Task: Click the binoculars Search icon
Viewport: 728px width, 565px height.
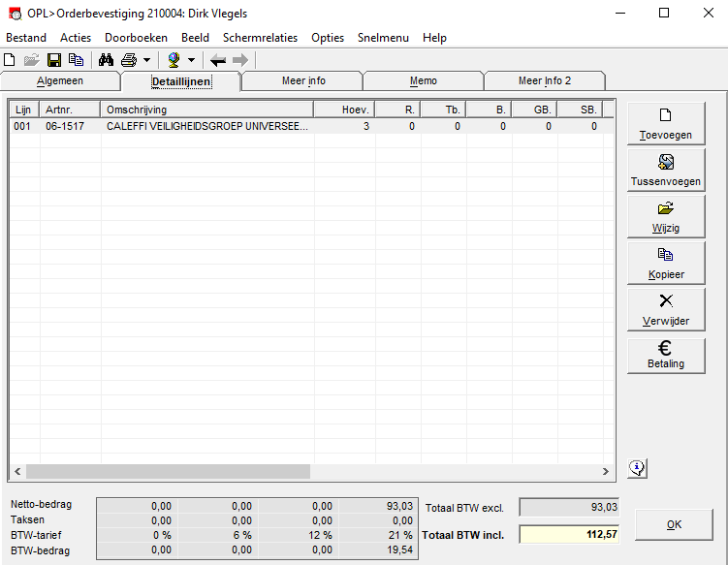Action: [106, 60]
